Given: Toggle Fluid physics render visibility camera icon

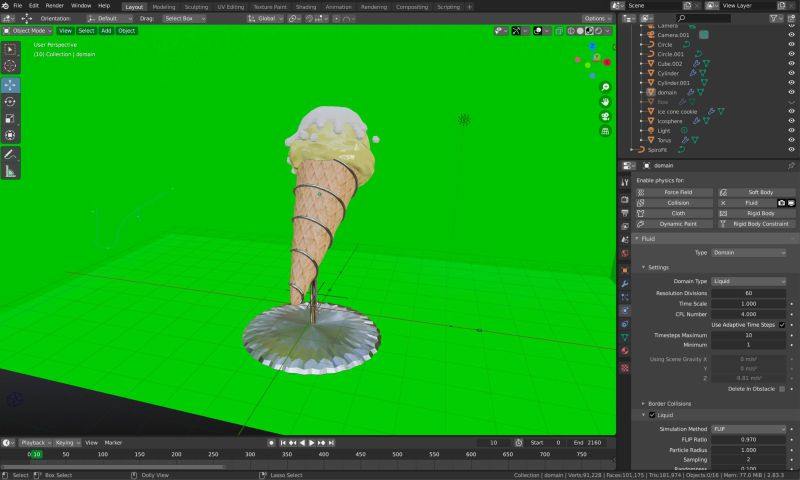Looking at the screenshot, I should click(781, 203).
